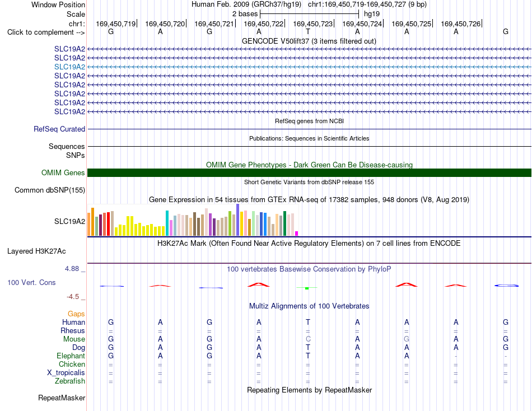Open the RefSeq Curated track label
532x411 pixels.
pos(59,129)
